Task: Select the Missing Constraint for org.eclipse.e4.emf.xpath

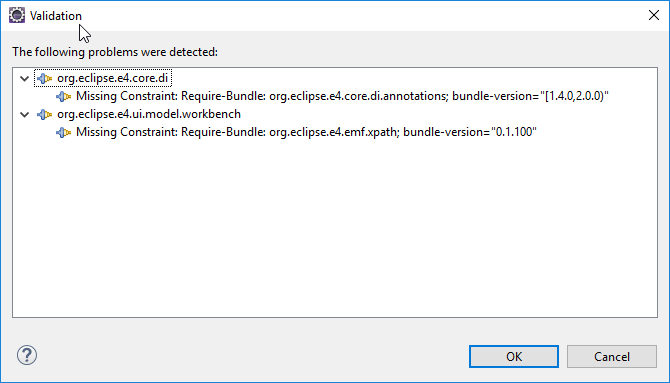Action: [306, 132]
